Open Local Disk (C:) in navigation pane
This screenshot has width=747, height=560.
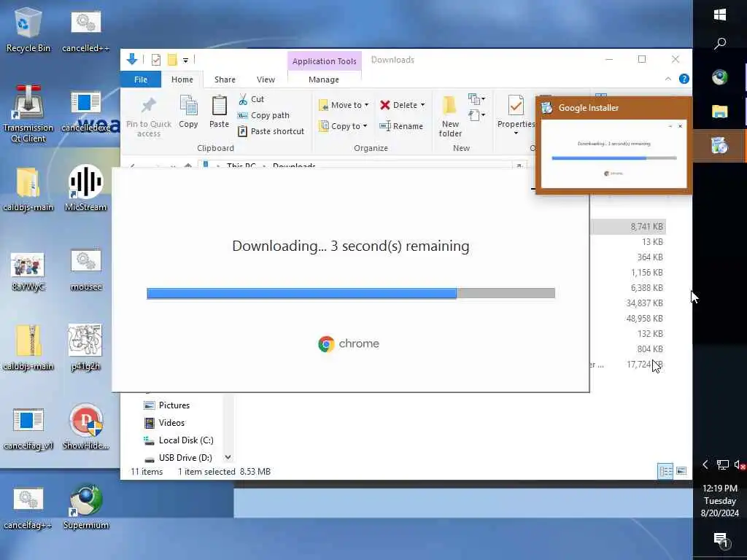tap(179, 440)
